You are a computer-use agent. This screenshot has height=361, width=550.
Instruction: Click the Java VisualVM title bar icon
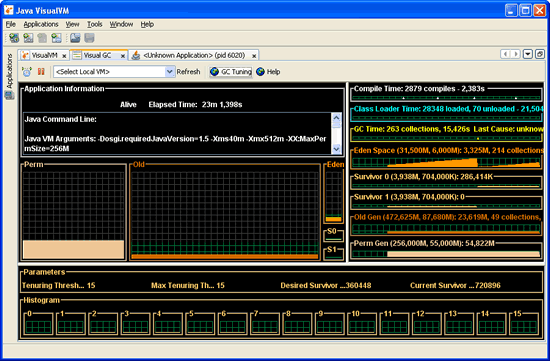tap(9, 10)
